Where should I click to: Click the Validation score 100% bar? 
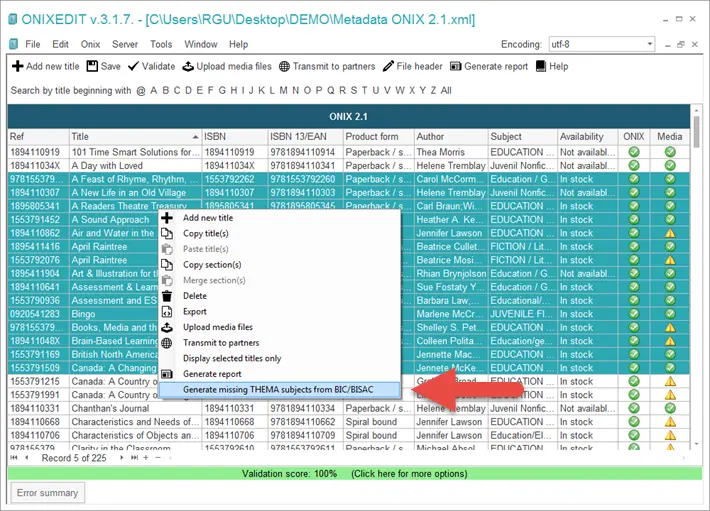tap(355, 474)
